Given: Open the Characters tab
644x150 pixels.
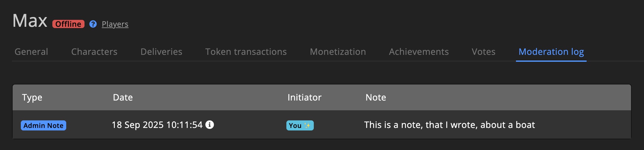Looking at the screenshot, I should 94,52.
